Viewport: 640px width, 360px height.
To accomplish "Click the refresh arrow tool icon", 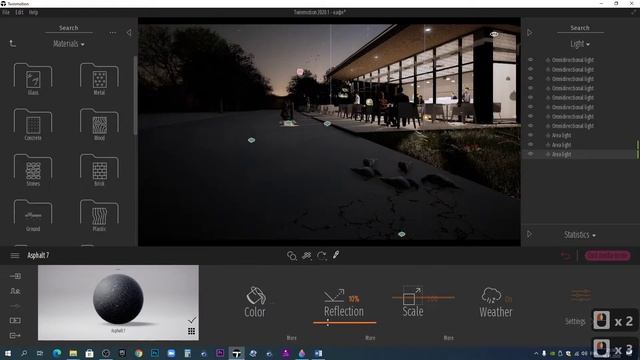I will tap(322, 256).
